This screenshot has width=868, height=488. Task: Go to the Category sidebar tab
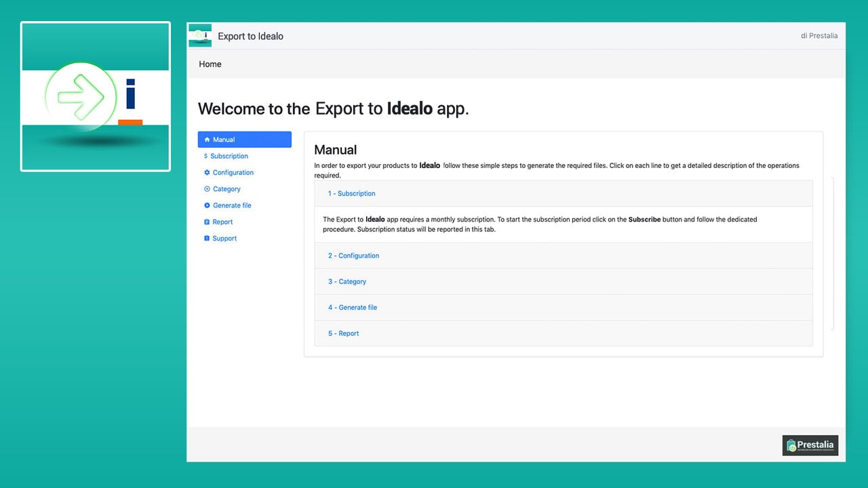click(245, 189)
